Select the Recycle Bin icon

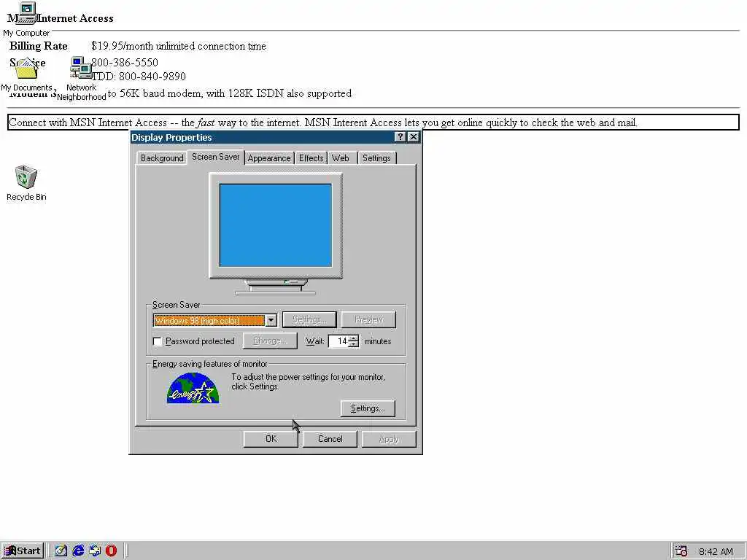tap(26, 183)
